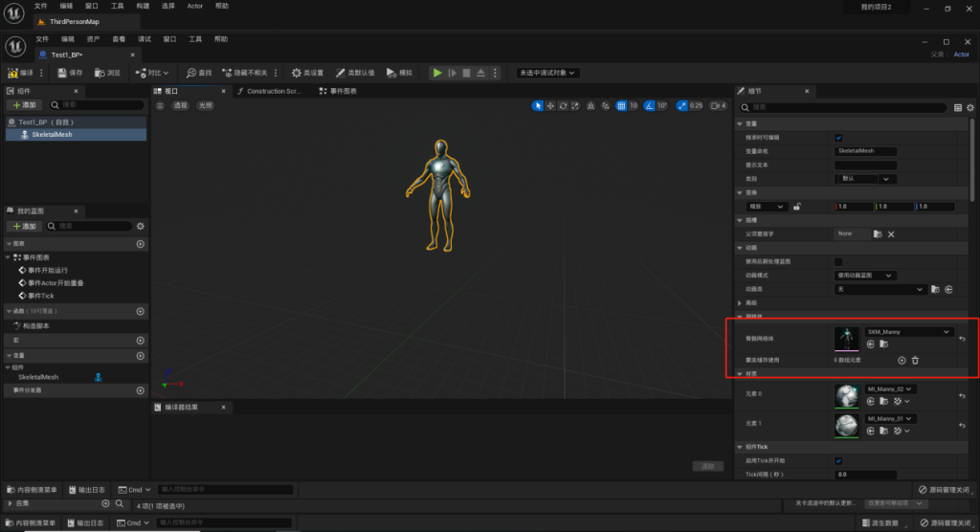Screen dimensions: 980x532
Task: Open 类设置 (Class Settings) gear icon
Action: 297,73
